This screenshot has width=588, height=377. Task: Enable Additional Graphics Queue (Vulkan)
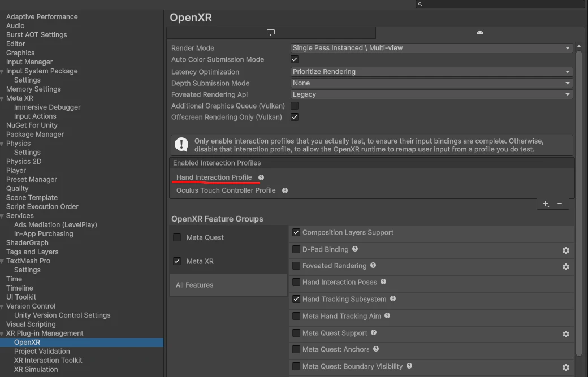295,106
